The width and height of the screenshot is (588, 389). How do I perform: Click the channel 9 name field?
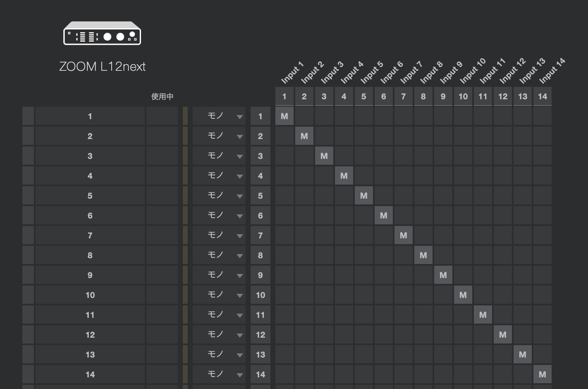coord(90,275)
